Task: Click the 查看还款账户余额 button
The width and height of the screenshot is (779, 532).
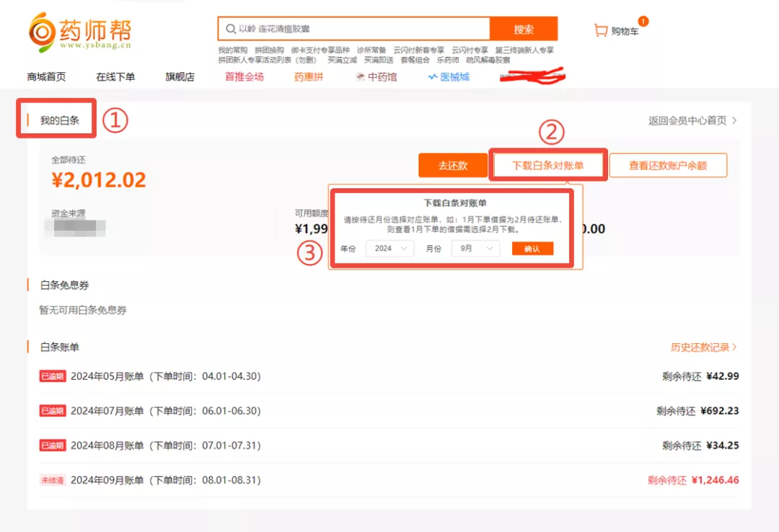Action: click(668, 165)
